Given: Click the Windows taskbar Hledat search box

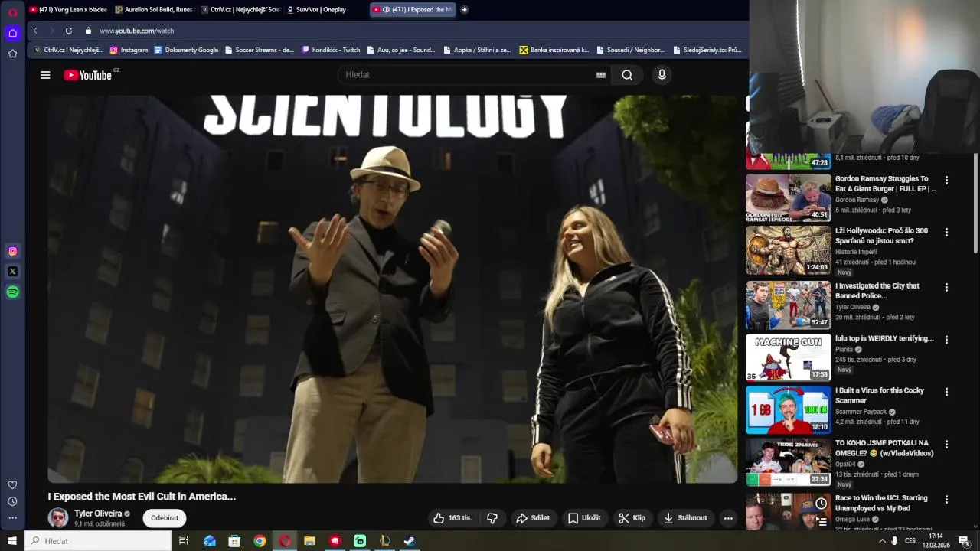Looking at the screenshot, I should tap(98, 541).
